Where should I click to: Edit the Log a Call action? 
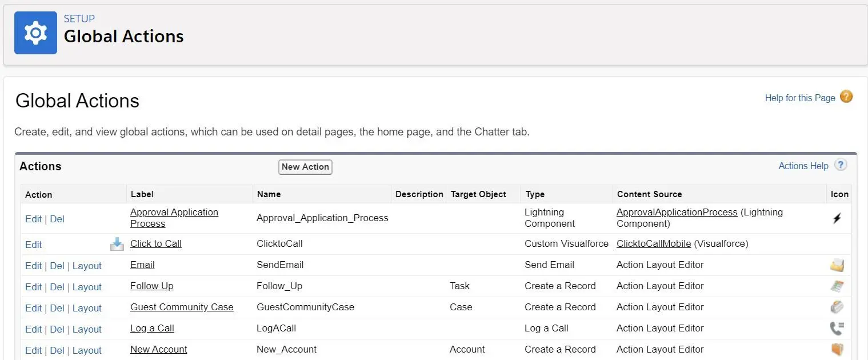[x=33, y=329]
